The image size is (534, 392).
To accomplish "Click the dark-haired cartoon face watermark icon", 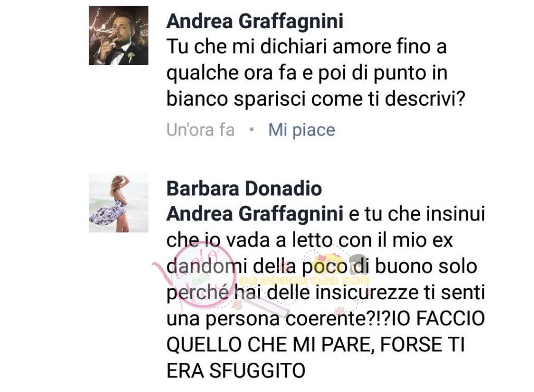I will 358,264.
